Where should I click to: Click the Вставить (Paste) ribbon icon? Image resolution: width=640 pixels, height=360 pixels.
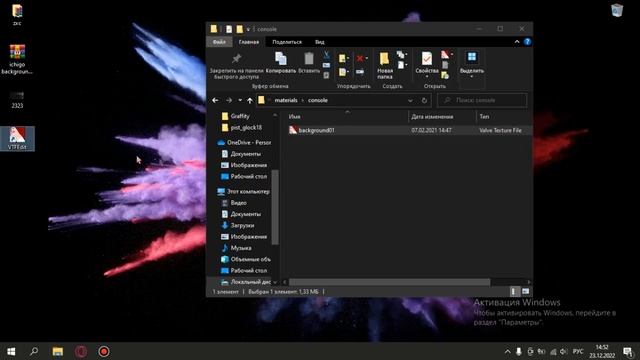(x=309, y=62)
